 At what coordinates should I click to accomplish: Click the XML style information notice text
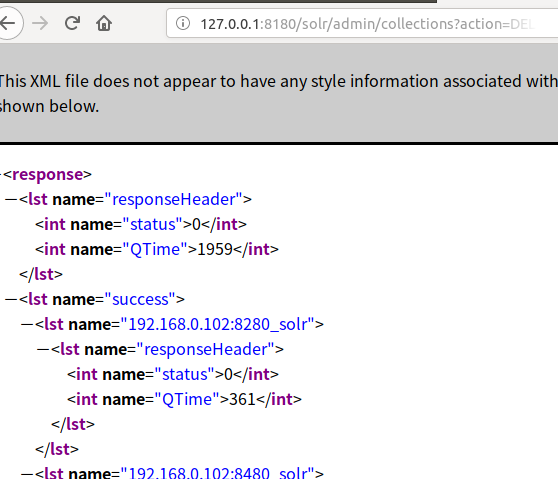[x=279, y=94]
